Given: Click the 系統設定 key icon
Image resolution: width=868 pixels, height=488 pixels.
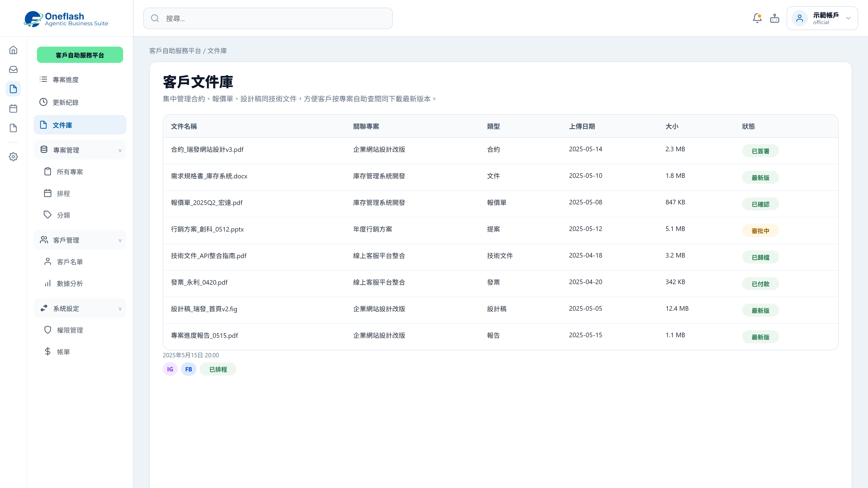Looking at the screenshot, I should 44,308.
